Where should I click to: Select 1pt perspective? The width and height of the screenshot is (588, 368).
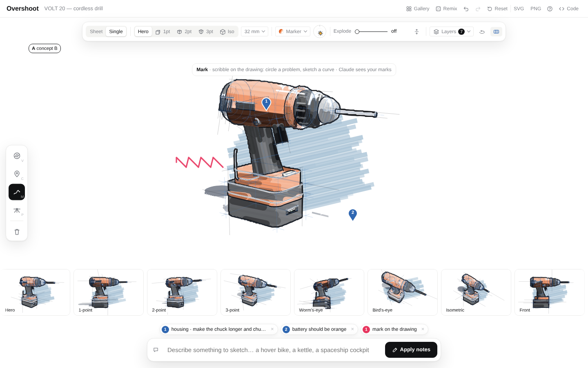tap(163, 31)
